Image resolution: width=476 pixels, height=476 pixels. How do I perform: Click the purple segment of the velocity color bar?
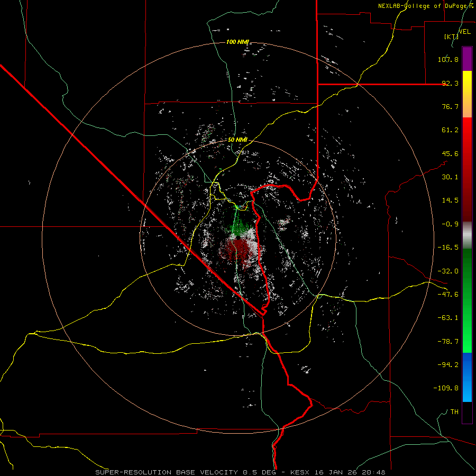[x=467, y=59]
